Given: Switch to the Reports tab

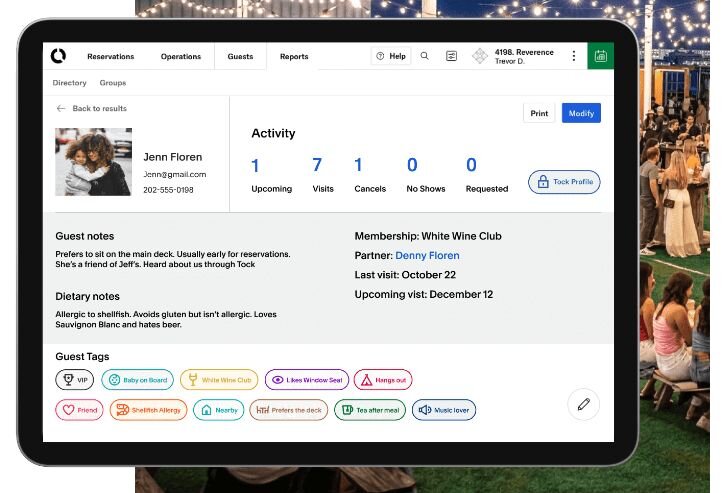Looking at the screenshot, I should pos(294,57).
